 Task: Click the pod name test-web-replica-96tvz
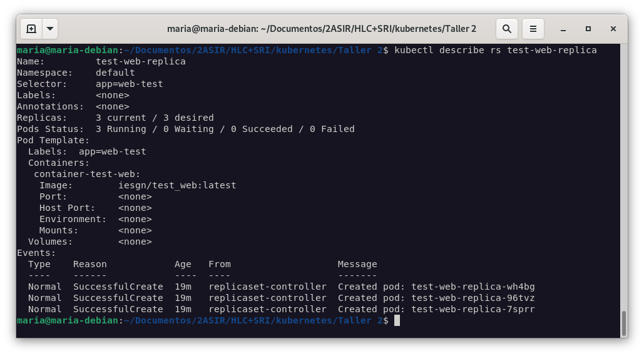point(473,298)
